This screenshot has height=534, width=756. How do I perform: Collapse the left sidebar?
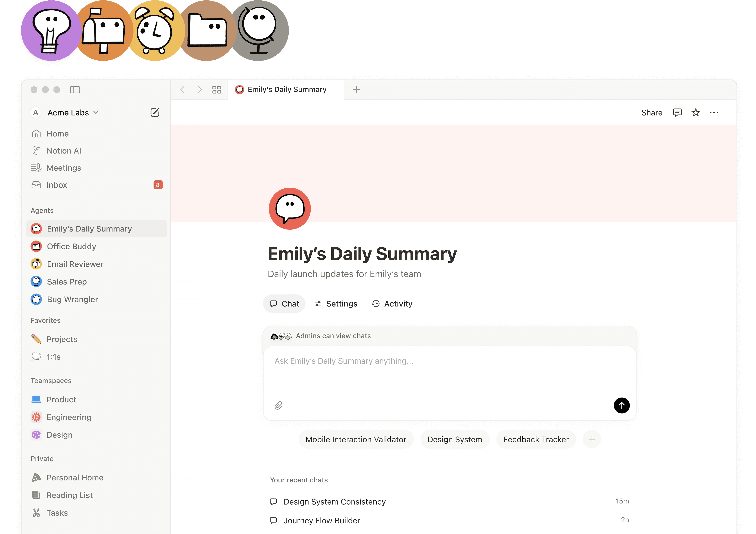pyautogui.click(x=75, y=90)
